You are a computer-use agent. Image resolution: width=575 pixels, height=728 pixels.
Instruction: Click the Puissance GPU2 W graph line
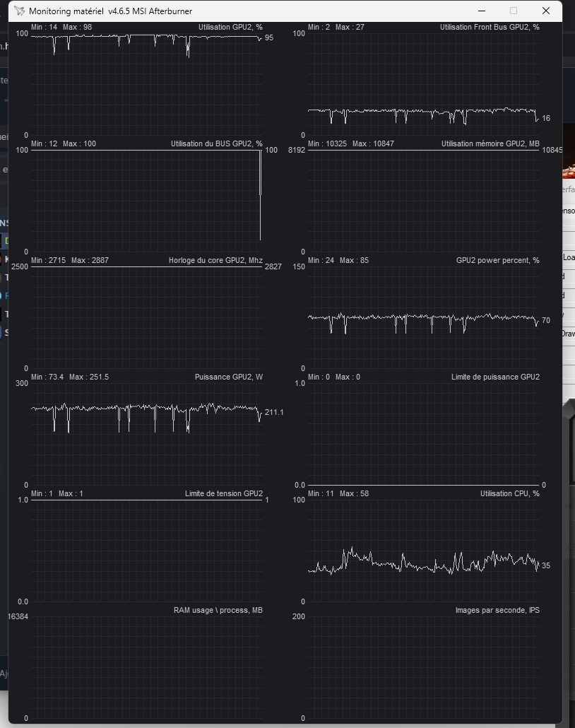coord(146,409)
